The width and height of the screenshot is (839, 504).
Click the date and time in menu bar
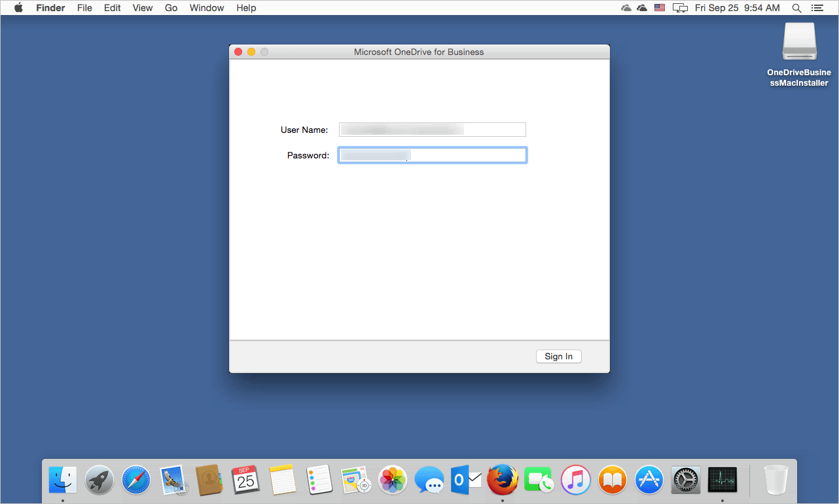coord(738,8)
